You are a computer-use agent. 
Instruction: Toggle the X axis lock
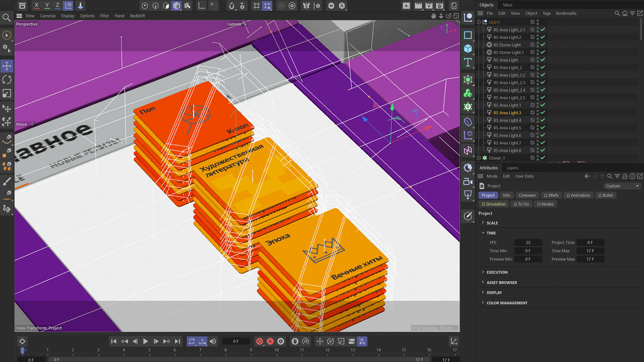coord(36,6)
